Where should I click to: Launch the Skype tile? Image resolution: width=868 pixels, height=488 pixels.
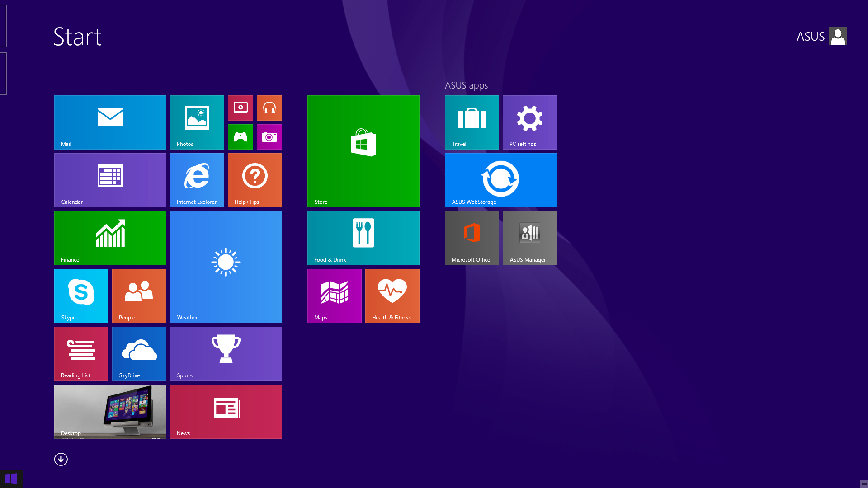pos(81,296)
